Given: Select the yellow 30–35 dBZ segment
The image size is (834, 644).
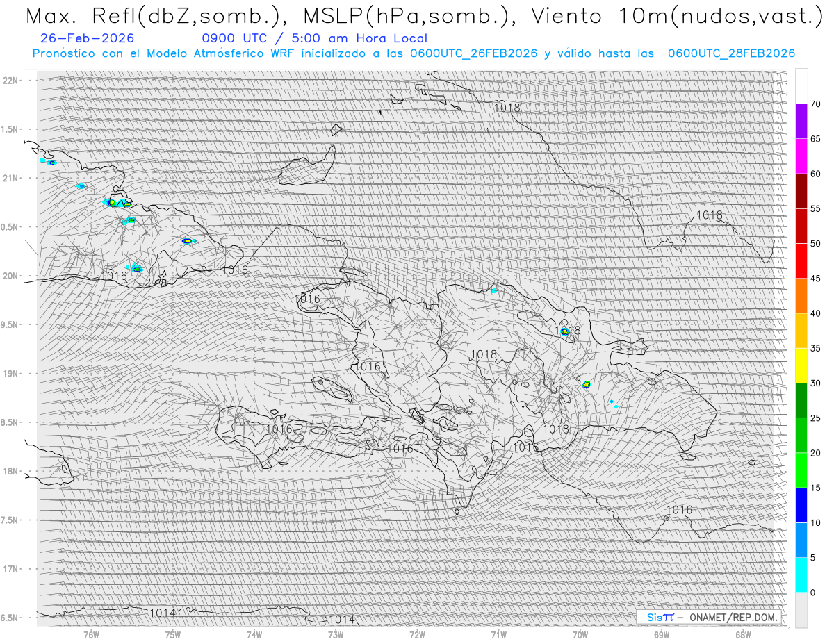Looking at the screenshot, I should point(801,365).
